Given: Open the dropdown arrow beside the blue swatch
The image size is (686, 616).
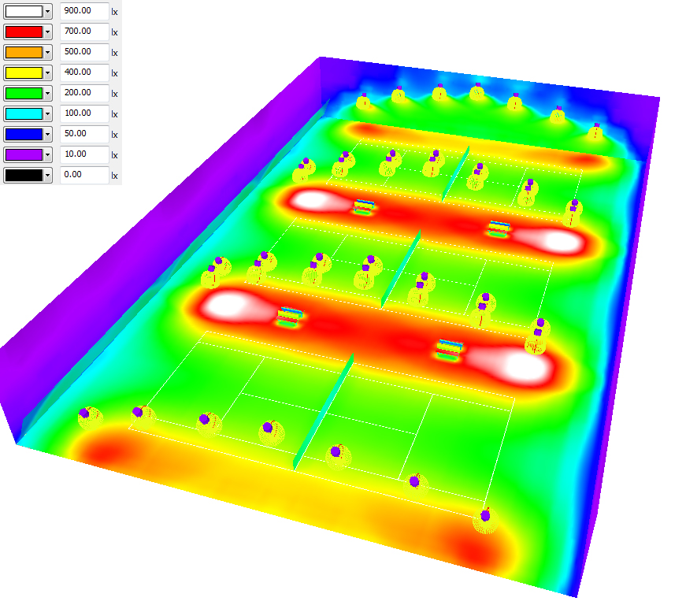Looking at the screenshot, I should tap(48, 135).
